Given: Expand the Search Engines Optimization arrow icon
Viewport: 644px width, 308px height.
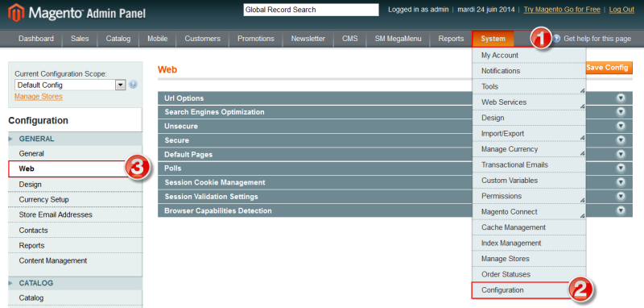Looking at the screenshot, I should tap(621, 112).
